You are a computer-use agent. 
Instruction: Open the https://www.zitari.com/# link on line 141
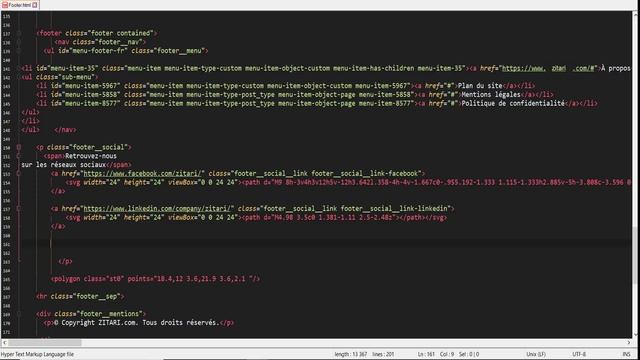(x=548, y=69)
